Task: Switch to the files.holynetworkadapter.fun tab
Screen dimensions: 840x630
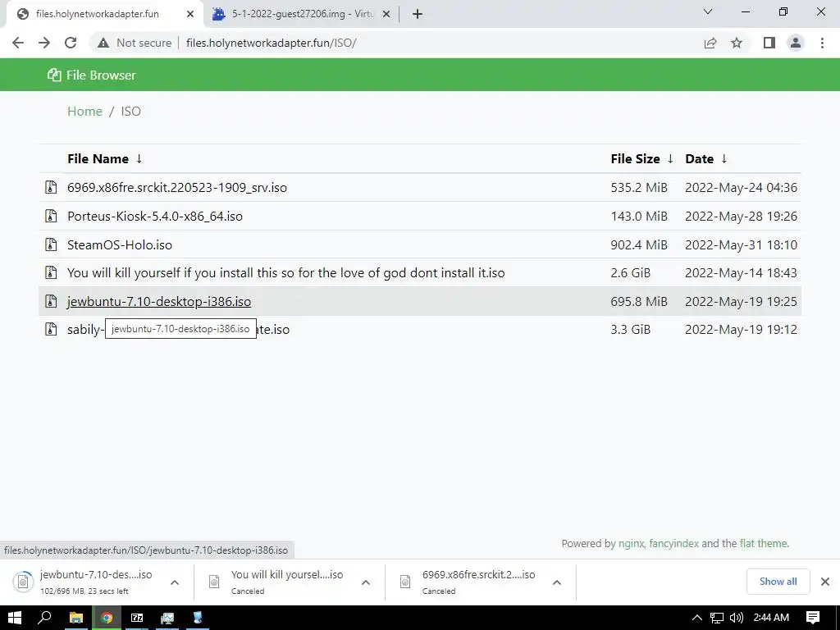Action: point(98,14)
